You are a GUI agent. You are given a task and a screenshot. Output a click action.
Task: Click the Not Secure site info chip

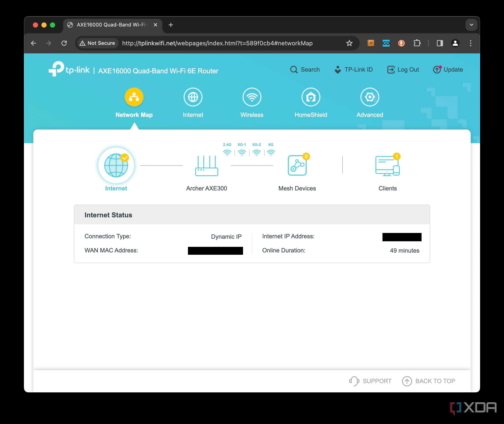97,43
